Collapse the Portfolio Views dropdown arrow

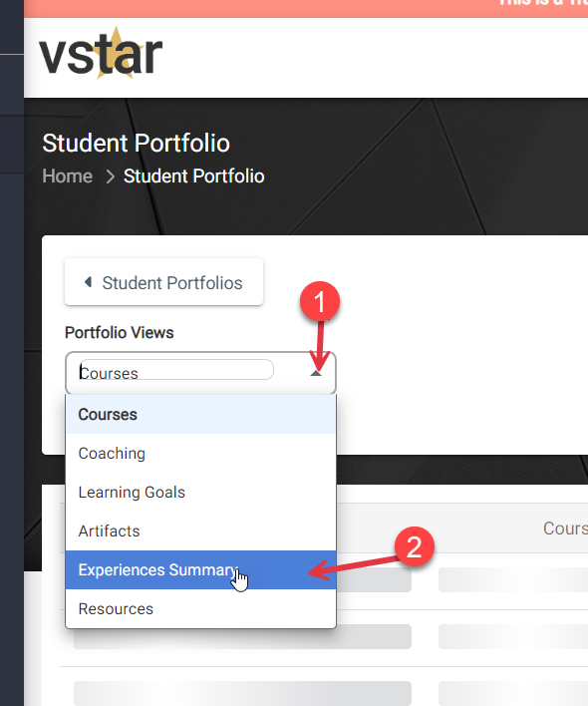(x=316, y=373)
